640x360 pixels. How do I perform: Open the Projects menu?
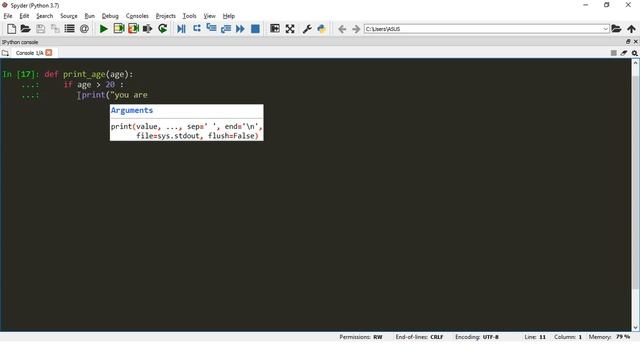click(x=166, y=16)
